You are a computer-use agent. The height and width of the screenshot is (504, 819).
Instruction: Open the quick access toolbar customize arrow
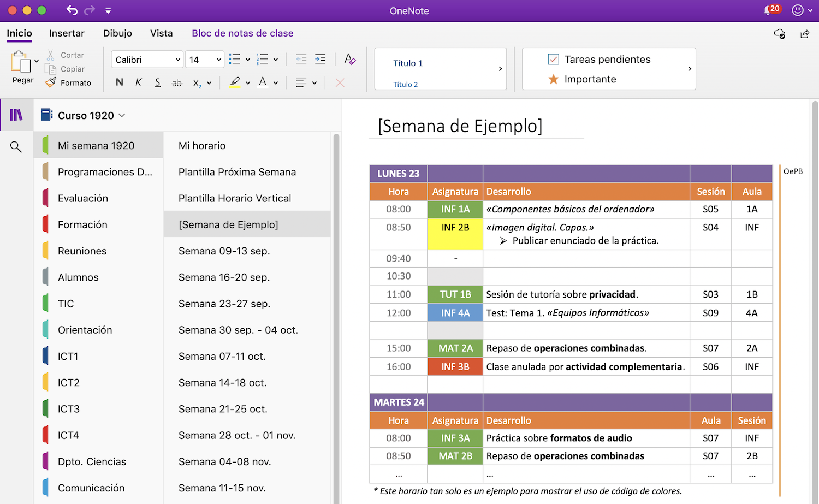coord(108,11)
